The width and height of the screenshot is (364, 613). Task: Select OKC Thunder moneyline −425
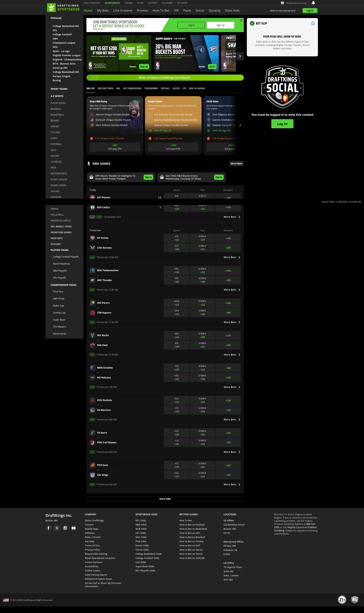[x=228, y=280]
